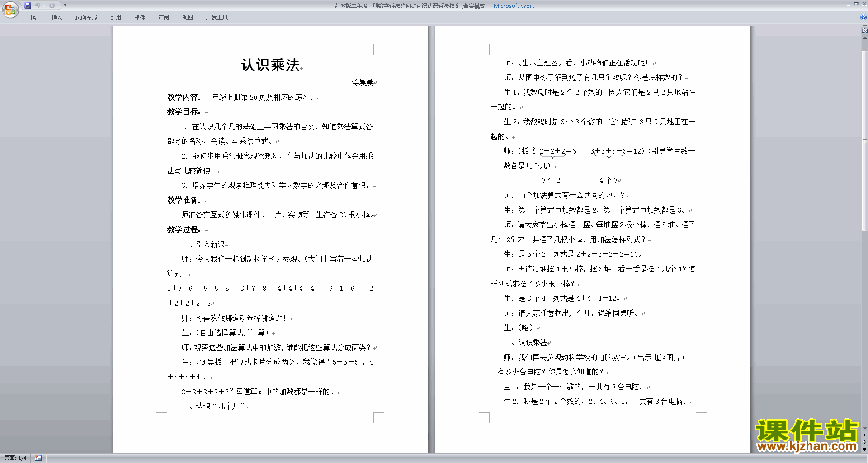Click Next Page double-arrow button
Image resolution: width=868 pixels, height=463 pixels.
(x=865, y=449)
